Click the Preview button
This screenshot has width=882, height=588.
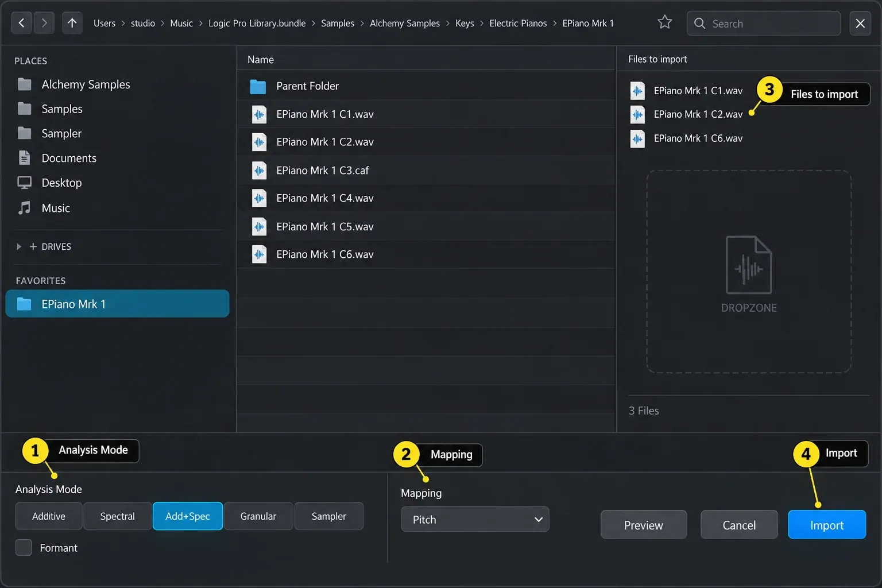pos(644,525)
